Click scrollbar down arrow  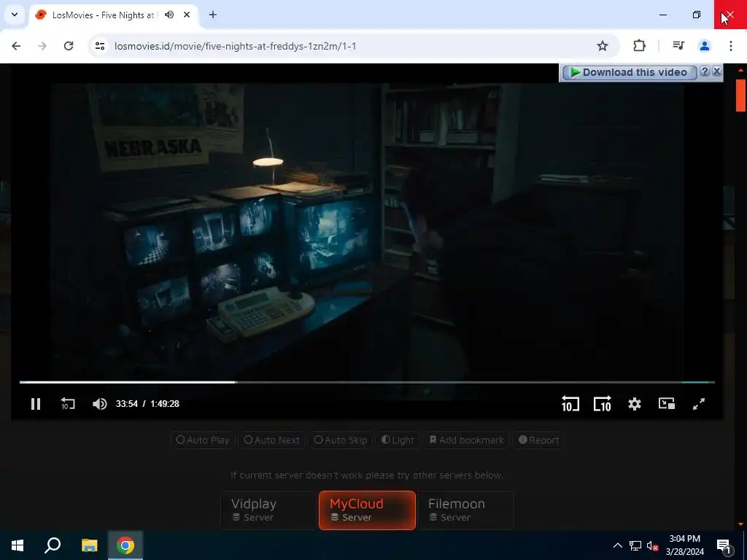click(740, 524)
